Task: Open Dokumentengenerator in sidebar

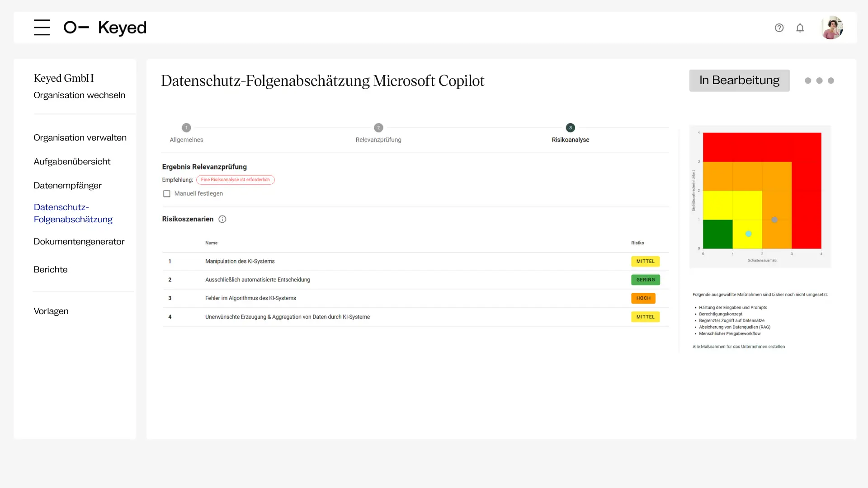Action: [x=79, y=242]
